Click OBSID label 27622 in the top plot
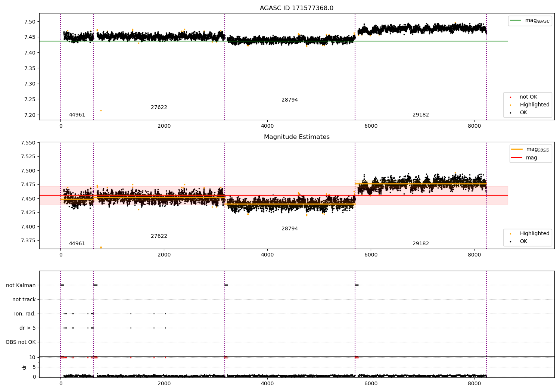The width and height of the screenshot is (560, 392). (x=159, y=108)
